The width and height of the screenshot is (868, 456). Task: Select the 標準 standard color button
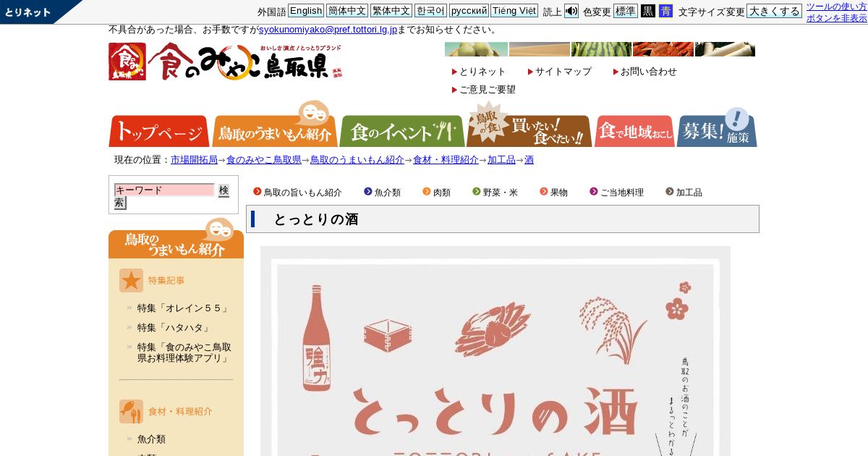[x=626, y=11]
